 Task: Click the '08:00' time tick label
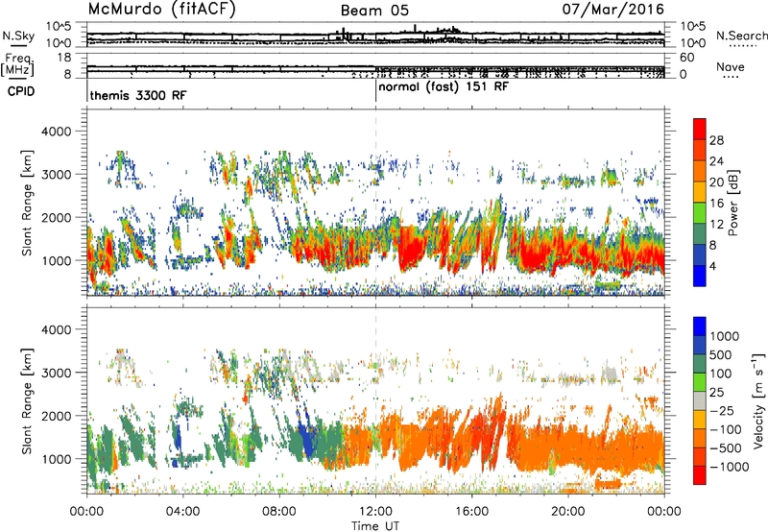[x=279, y=512]
